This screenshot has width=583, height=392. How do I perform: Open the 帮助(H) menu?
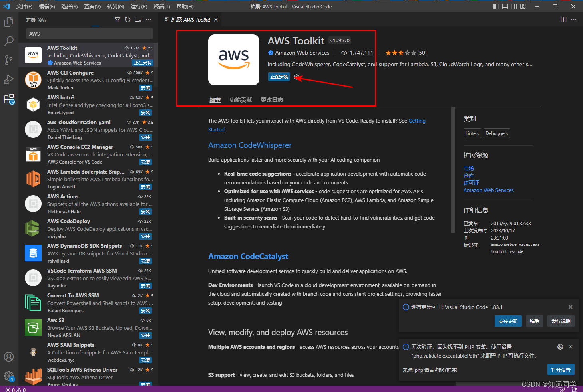(x=185, y=6)
